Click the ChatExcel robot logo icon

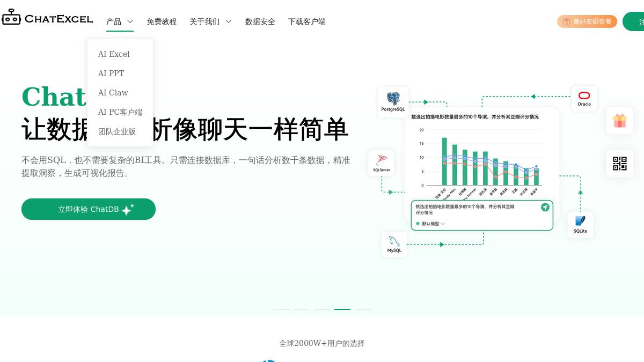coord(11,18)
